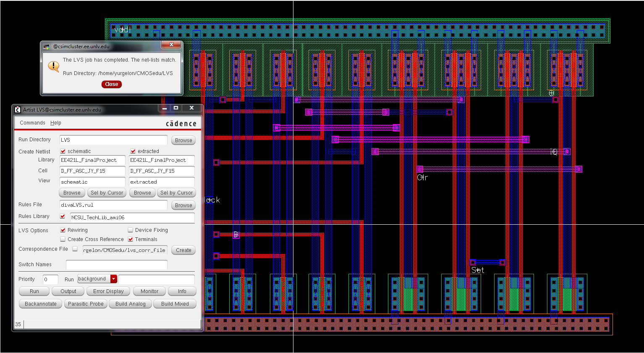Minimize the Artist LVS window
Screen dimensions: 644x353
pos(165,108)
